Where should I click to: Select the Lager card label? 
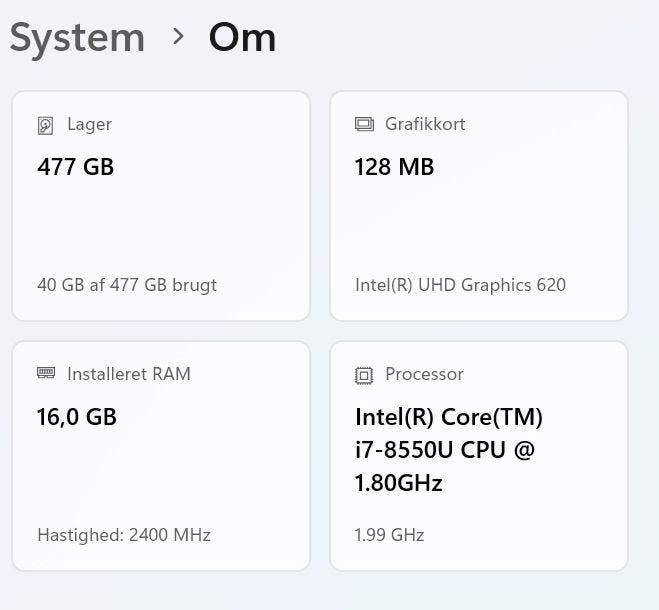click(x=89, y=125)
